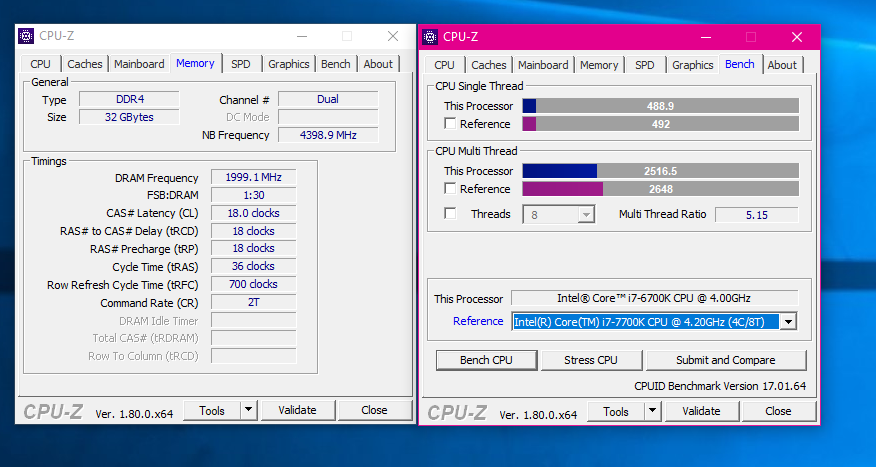Click Multi Thread Reference bar 2648
The width and height of the screenshot is (876, 467).
click(x=660, y=188)
